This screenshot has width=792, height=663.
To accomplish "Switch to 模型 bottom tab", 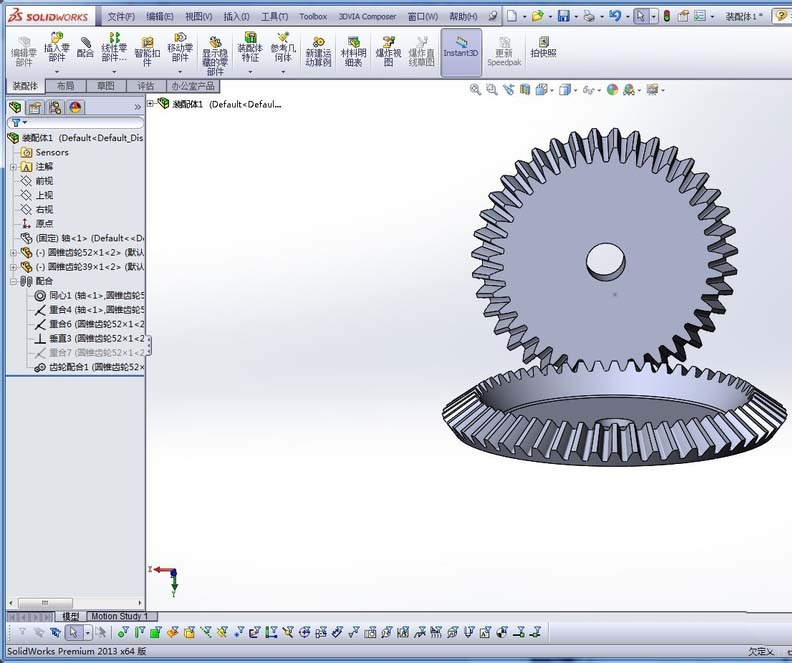I will click(x=70, y=616).
